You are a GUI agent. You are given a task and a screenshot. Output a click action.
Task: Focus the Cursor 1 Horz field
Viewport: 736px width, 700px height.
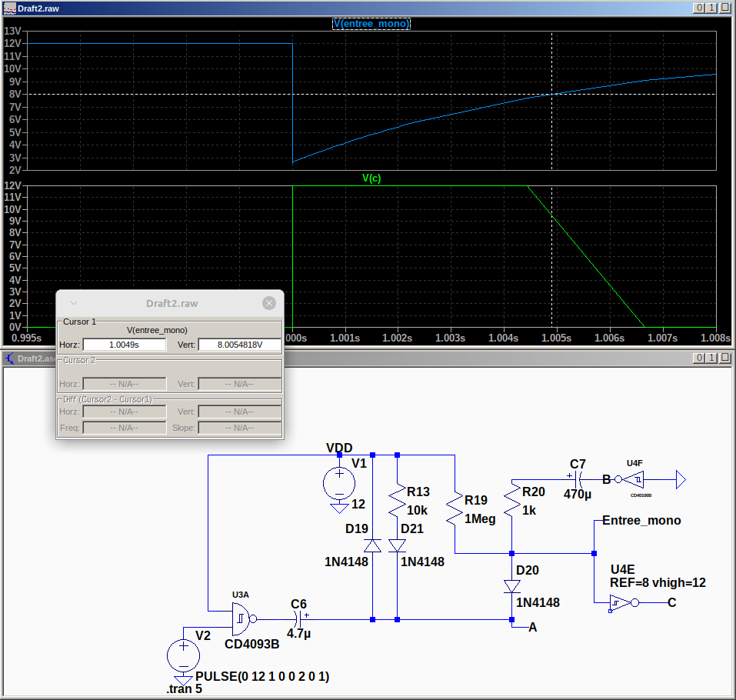click(124, 345)
